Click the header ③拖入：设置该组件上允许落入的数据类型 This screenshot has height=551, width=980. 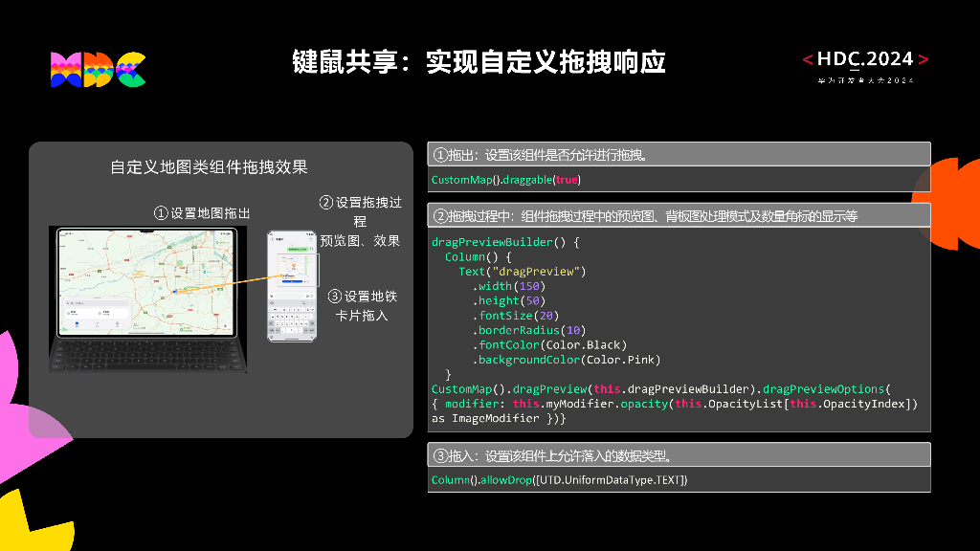pyautogui.click(x=679, y=455)
